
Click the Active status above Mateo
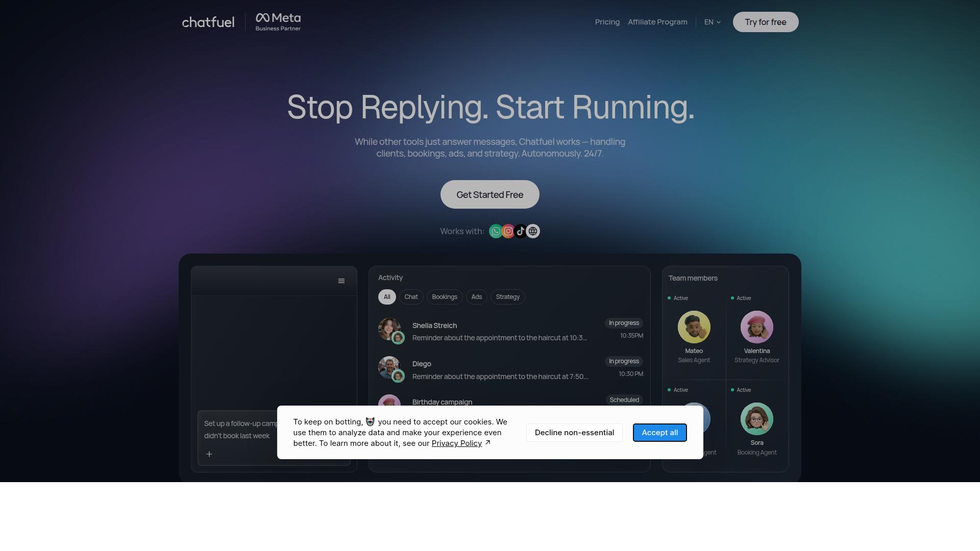[x=678, y=298]
